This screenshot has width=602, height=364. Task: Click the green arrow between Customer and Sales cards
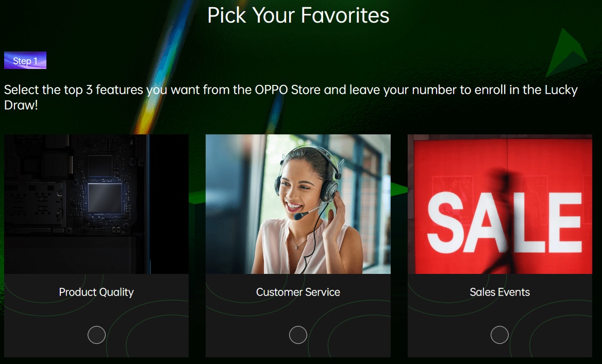399,189
